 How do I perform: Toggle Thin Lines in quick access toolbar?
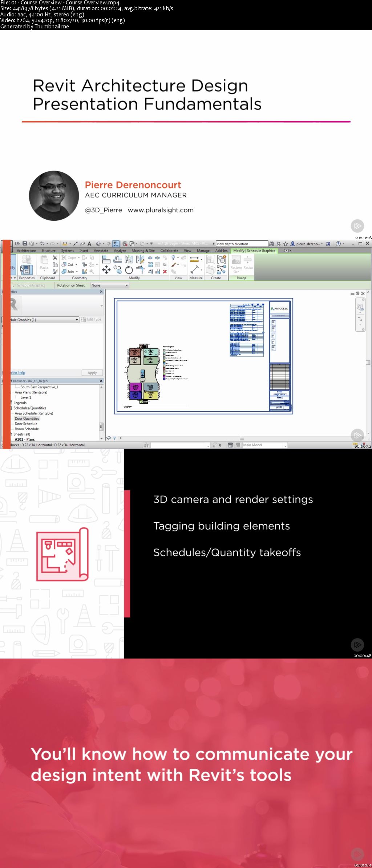click(x=116, y=244)
